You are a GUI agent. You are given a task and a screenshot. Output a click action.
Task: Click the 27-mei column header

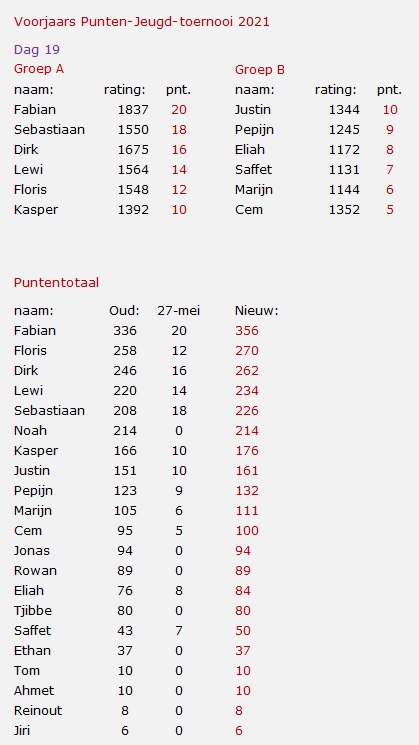pyautogui.click(x=179, y=311)
